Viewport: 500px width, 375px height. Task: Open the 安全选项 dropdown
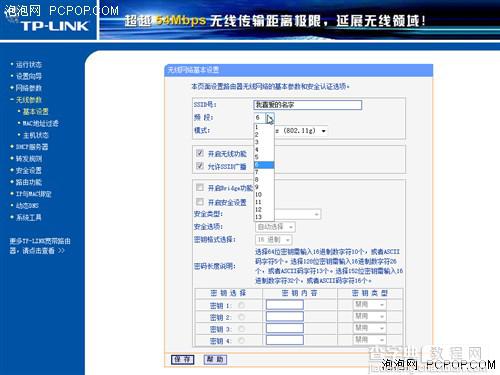coord(275,227)
